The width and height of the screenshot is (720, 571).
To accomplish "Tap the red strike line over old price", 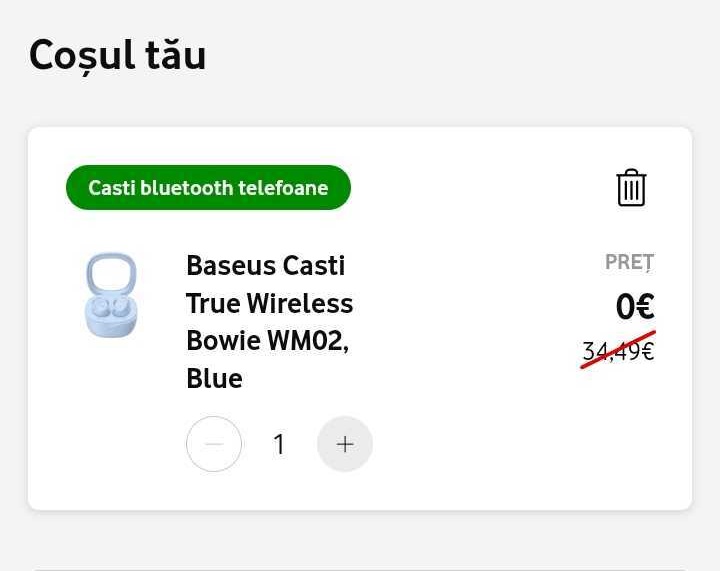I will point(618,349).
